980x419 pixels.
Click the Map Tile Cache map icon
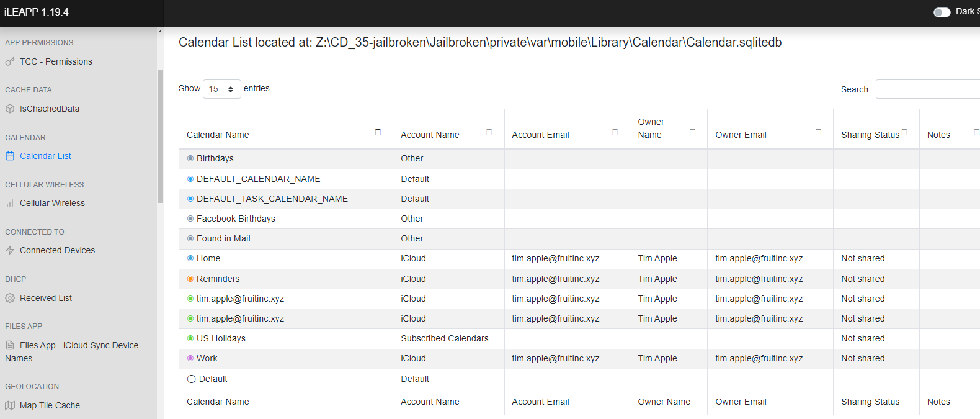click(x=10, y=405)
